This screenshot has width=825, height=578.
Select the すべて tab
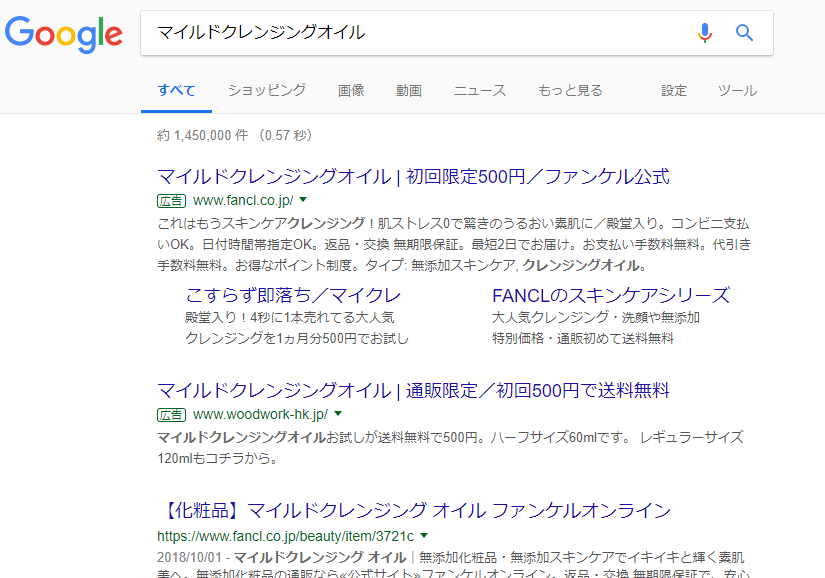point(176,90)
